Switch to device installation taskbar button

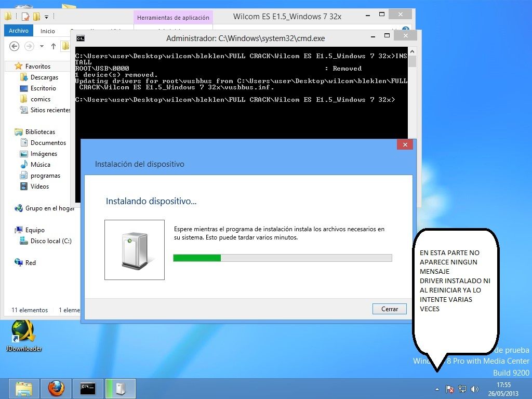coord(121,389)
